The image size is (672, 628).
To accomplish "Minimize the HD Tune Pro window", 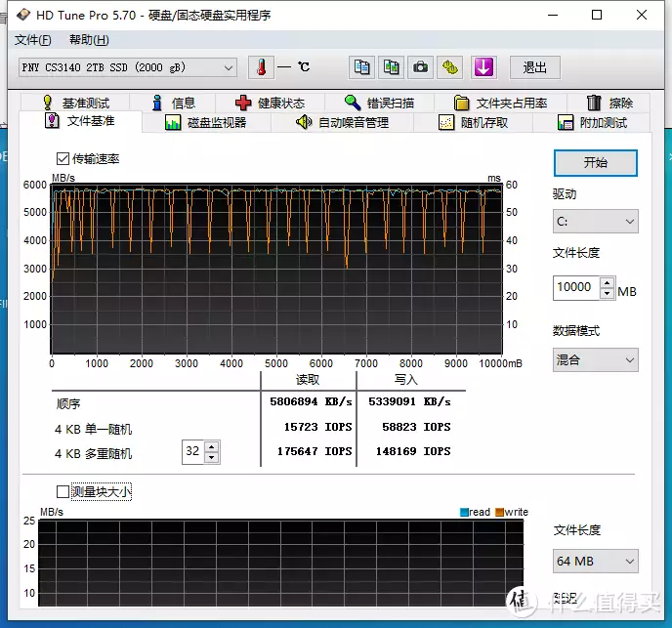I will pyautogui.click(x=553, y=15).
